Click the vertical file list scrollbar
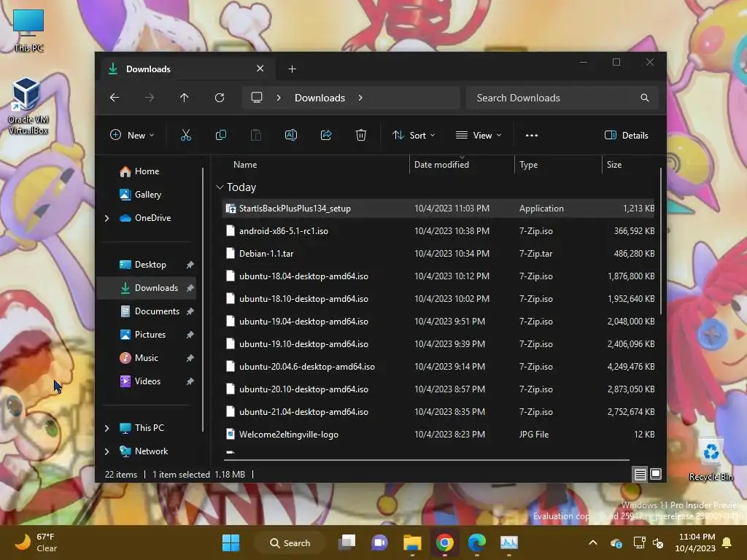This screenshot has width=747, height=560. pos(661,241)
